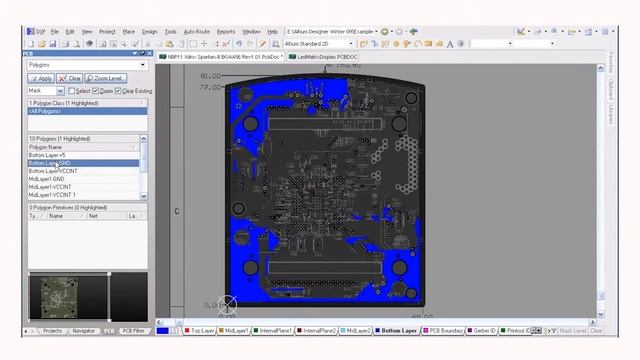Click the Clear filter red X toolbar icon
640x360 pixels.
tap(226, 44)
